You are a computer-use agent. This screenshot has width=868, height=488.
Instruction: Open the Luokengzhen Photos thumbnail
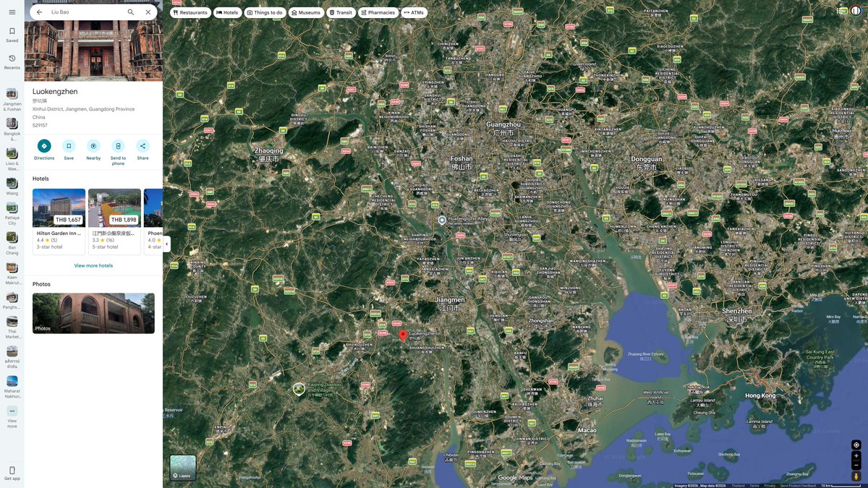[x=93, y=313]
